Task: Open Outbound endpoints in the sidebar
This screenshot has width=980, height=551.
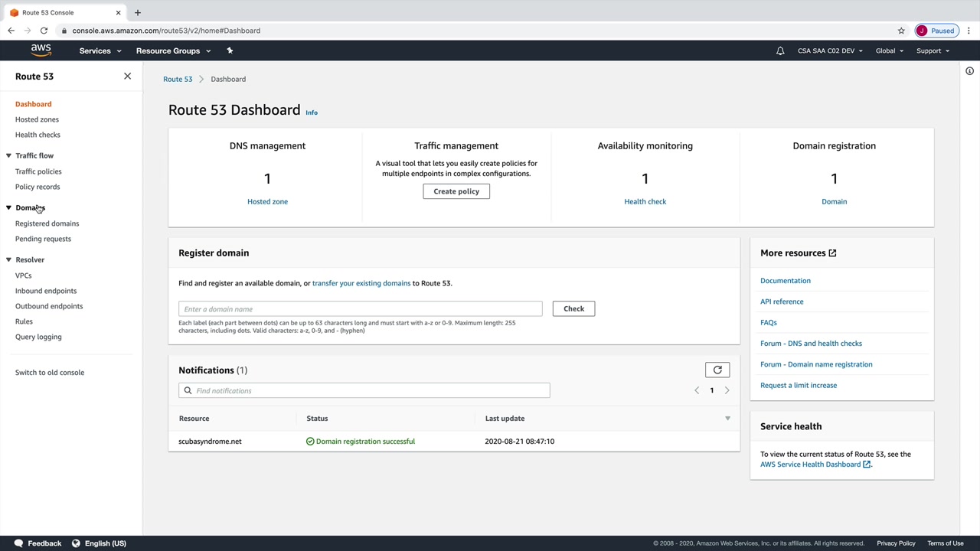Action: 49,306
